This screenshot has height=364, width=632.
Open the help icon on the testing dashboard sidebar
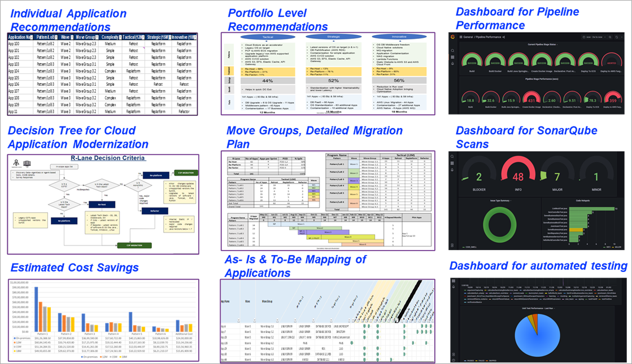pos(453,359)
